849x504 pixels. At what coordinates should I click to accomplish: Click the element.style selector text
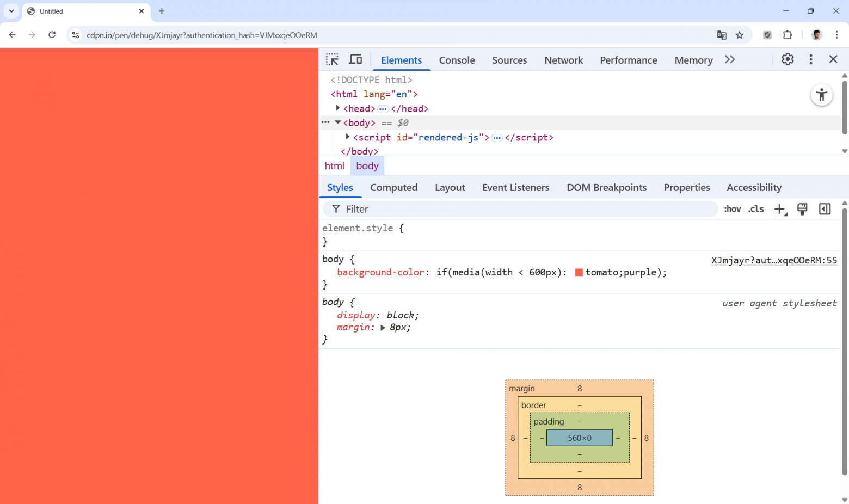coord(358,228)
